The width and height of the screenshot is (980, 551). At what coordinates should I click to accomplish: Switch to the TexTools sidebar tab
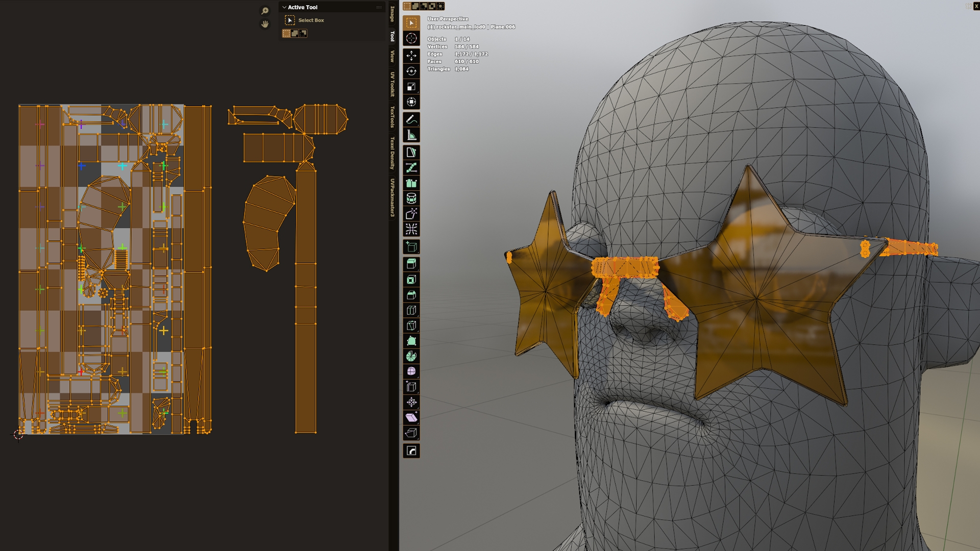coord(392,117)
